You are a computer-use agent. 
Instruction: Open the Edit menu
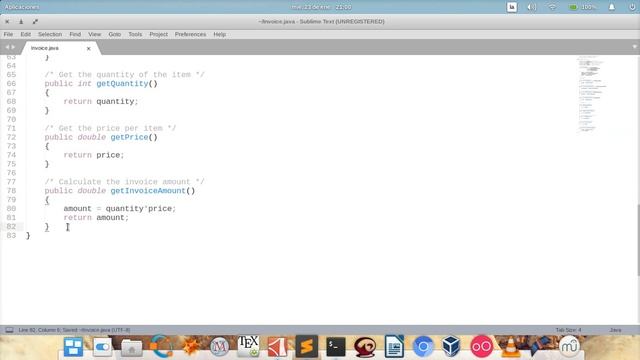click(26, 34)
